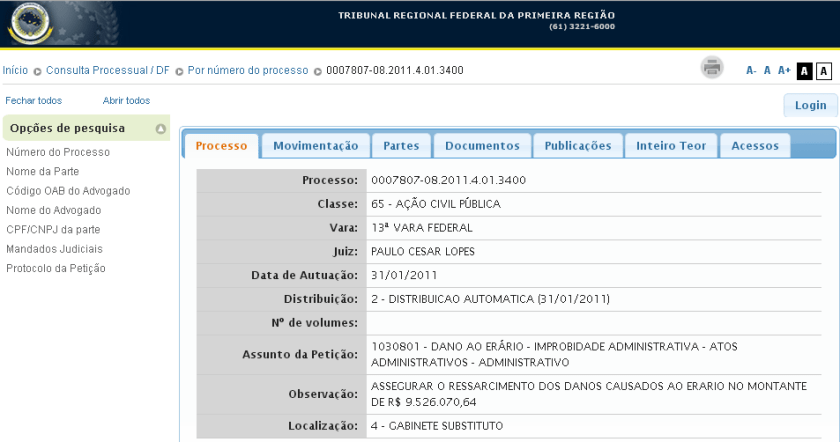Enable high contrast black A theme
840x442 pixels.
(x=804, y=71)
